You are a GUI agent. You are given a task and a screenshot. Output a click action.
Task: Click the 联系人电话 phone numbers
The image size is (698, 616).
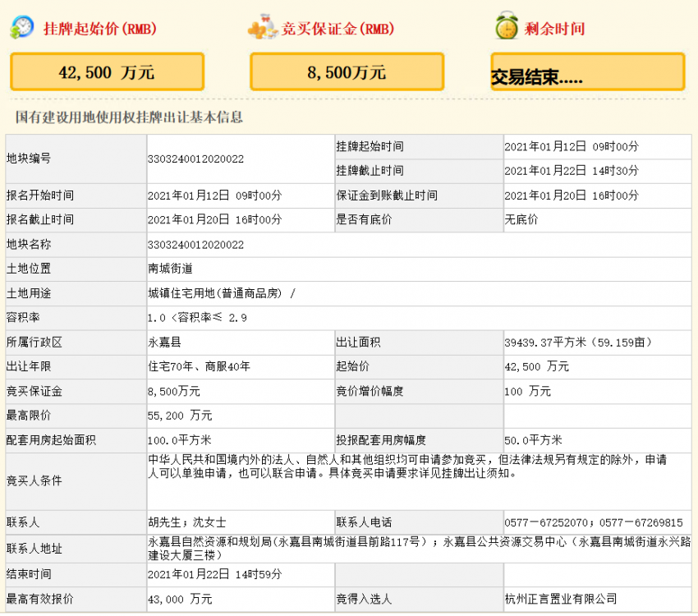(593, 522)
